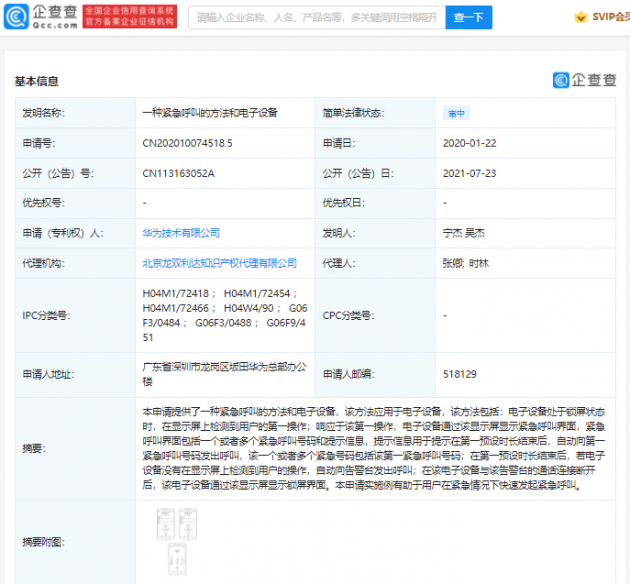Screen dimensions: 630x584
Task: Click the SVIP crown icon
Action: pos(581,18)
